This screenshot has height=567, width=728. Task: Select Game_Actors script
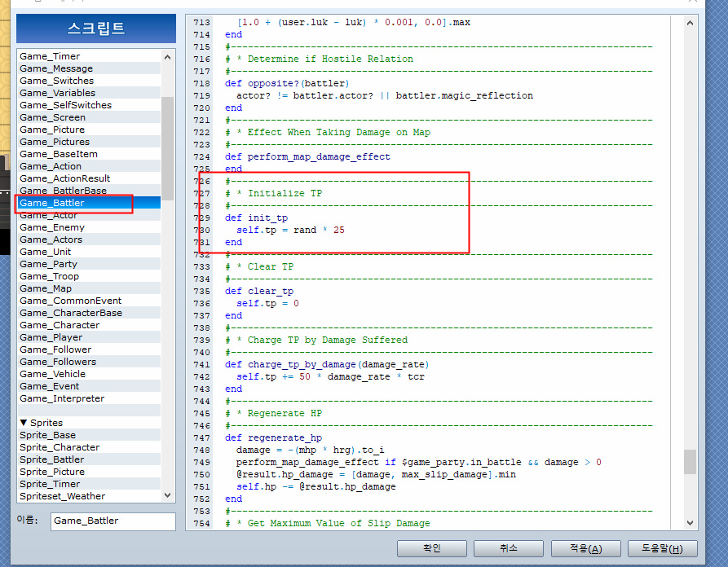pyautogui.click(x=89, y=240)
